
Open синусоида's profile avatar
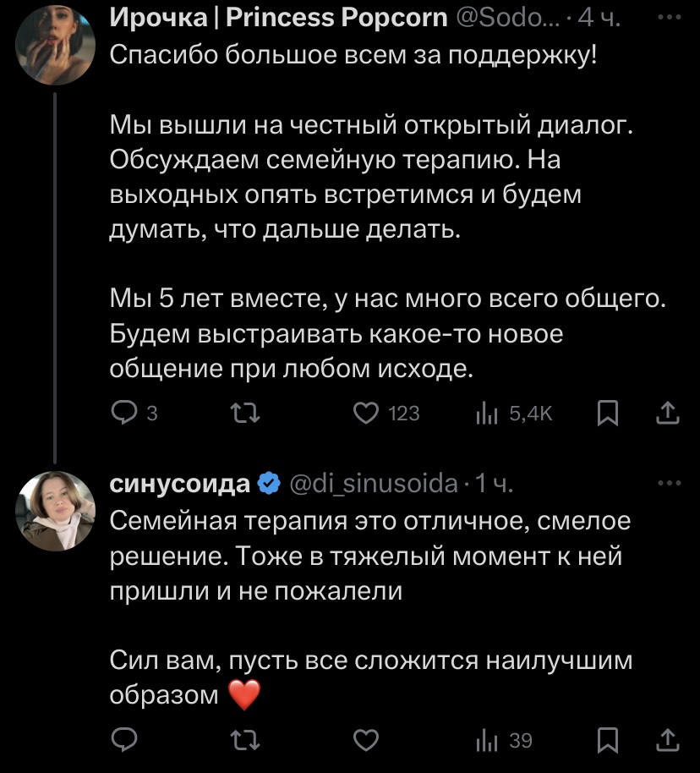coord(55,511)
